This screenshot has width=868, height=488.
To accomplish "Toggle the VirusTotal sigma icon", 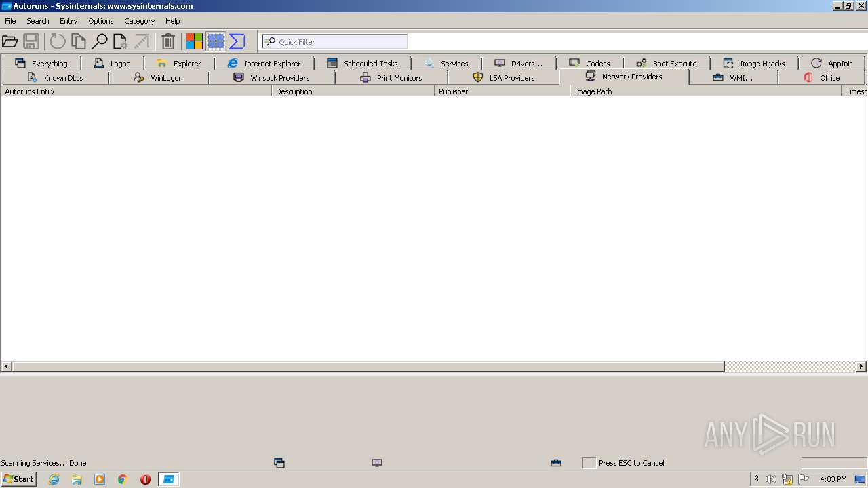I will point(237,41).
